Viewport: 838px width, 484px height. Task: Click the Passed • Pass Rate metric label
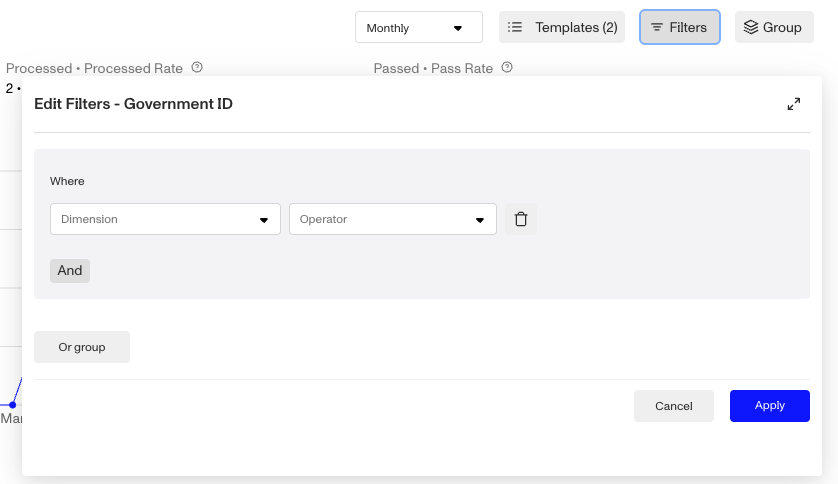coord(433,68)
